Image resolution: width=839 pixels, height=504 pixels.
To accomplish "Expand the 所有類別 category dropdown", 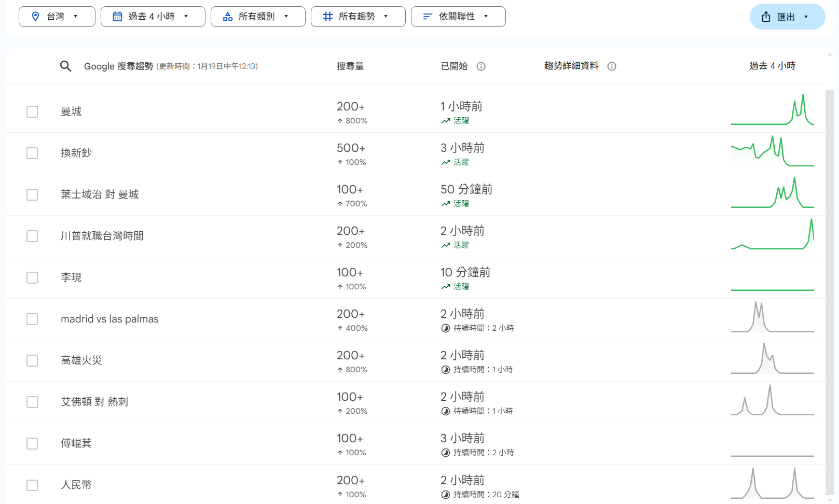I will click(258, 17).
